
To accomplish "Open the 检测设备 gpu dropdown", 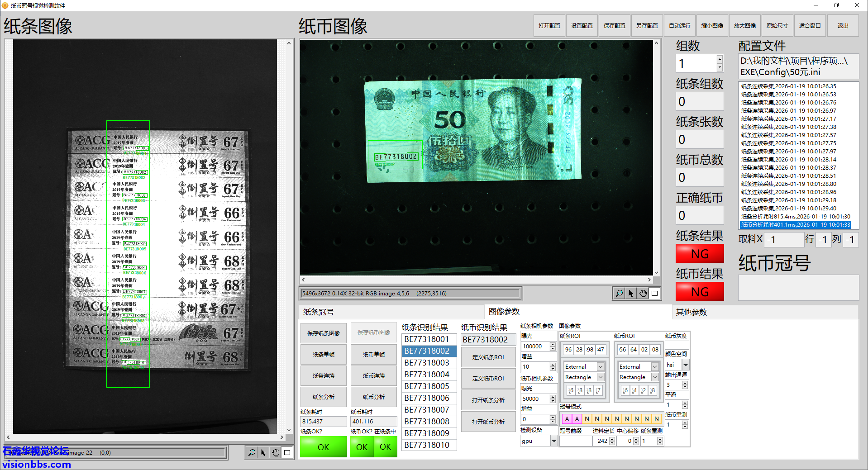I will click(x=553, y=441).
